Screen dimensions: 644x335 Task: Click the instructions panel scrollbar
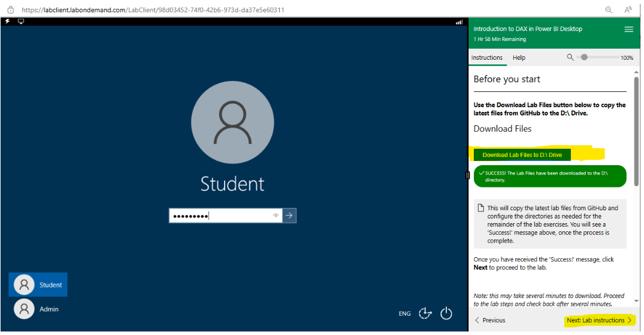coord(636,131)
